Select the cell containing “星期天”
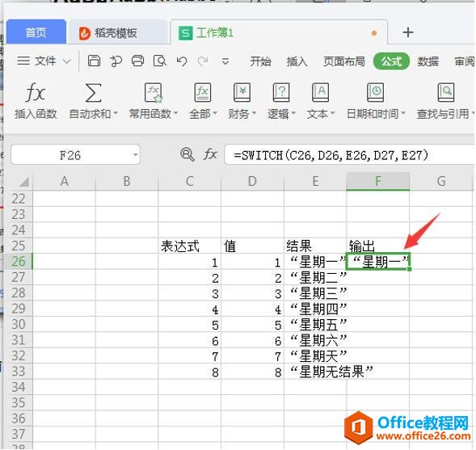476x450 pixels. point(315,355)
